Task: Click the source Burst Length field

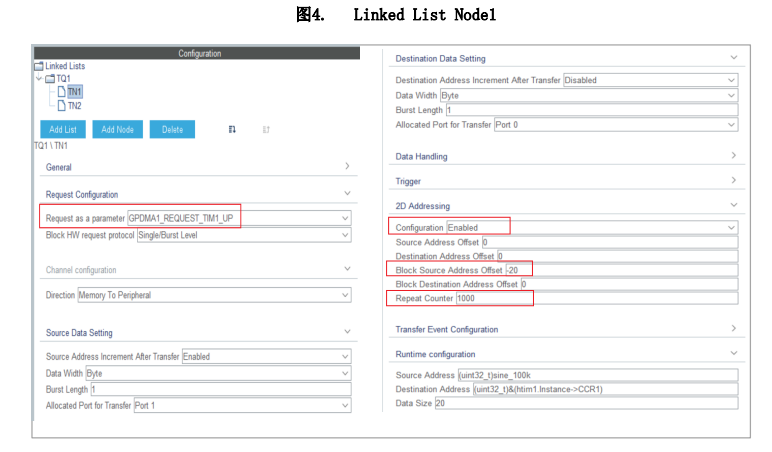Action: coord(221,389)
